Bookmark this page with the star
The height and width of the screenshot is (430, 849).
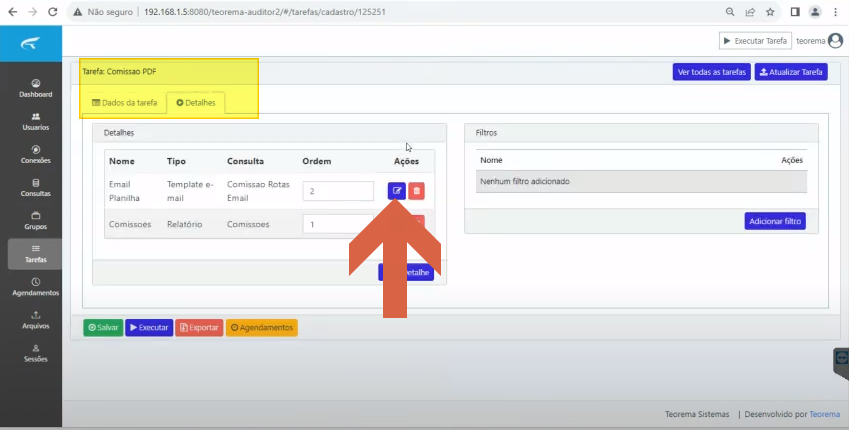(770, 12)
